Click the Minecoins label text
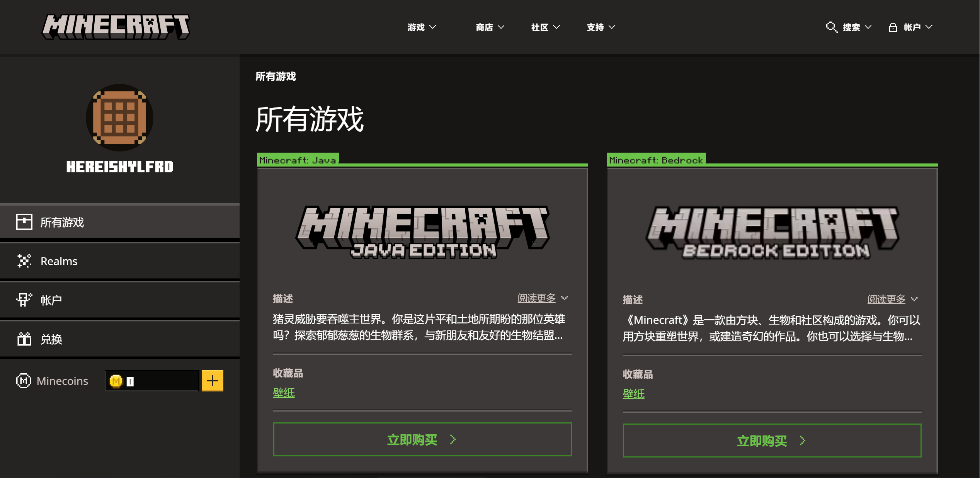The height and width of the screenshot is (478, 980). [x=62, y=381]
